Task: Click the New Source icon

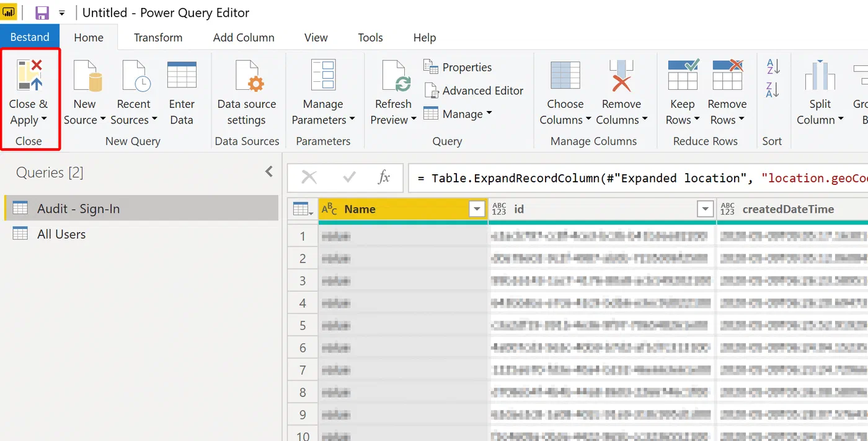Action: point(86,76)
